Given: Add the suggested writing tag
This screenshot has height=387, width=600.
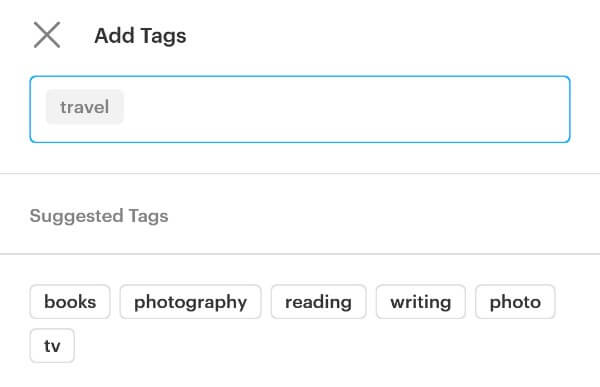Looking at the screenshot, I should click(421, 302).
